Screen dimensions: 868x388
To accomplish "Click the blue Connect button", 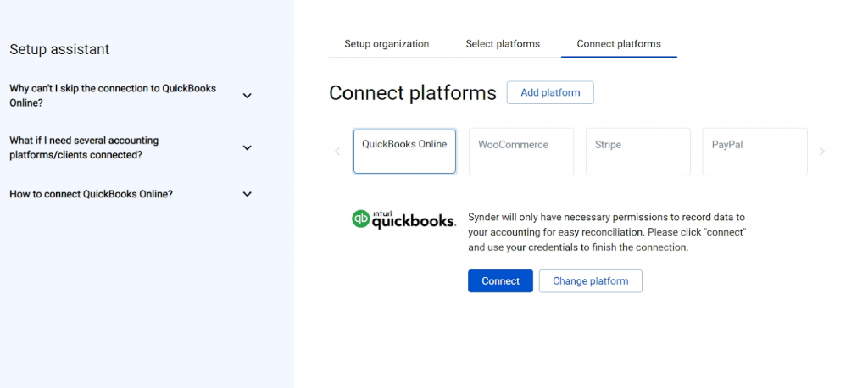I will point(500,280).
